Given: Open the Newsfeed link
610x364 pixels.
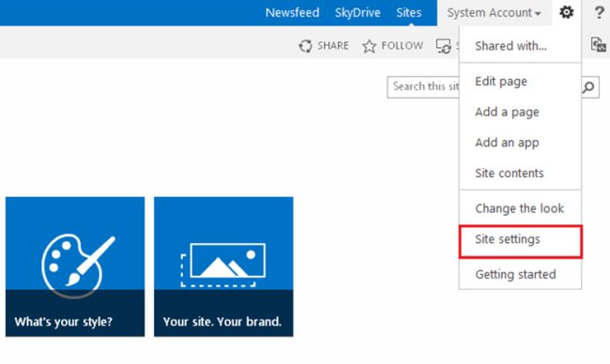Looking at the screenshot, I should pyautogui.click(x=292, y=12).
